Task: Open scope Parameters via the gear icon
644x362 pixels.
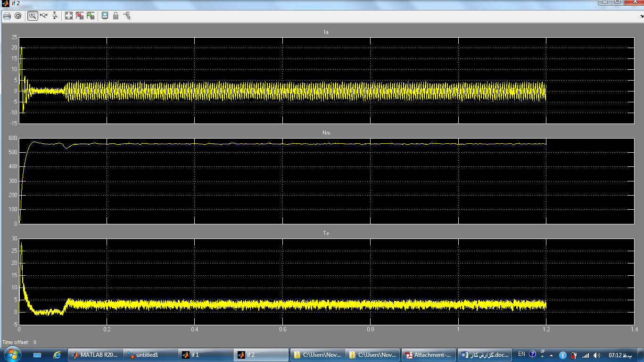Action: (18, 16)
